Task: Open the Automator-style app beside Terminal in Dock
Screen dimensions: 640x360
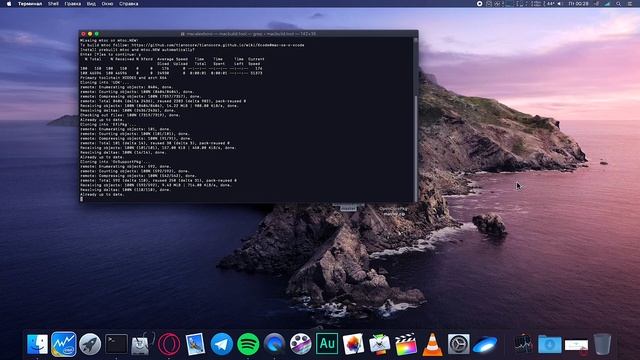Action: (x=142, y=344)
